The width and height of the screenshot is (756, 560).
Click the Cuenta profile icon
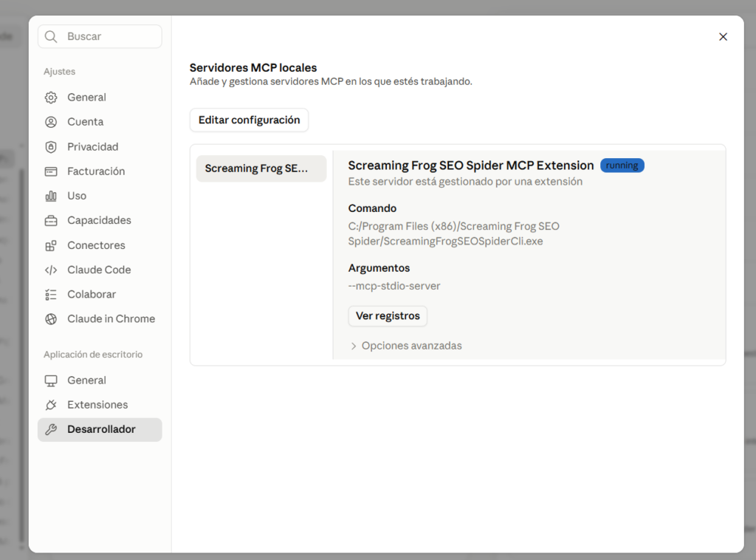(51, 122)
